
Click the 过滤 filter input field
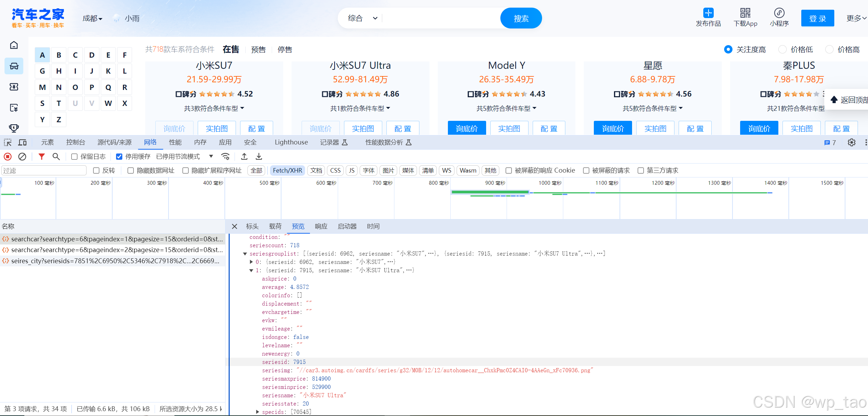click(x=44, y=170)
